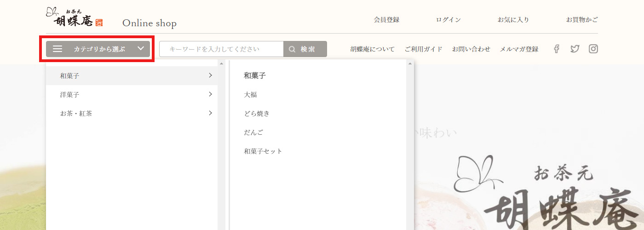Open ご利用ガイド page
Viewport: 644px width, 230px height.
point(423,49)
